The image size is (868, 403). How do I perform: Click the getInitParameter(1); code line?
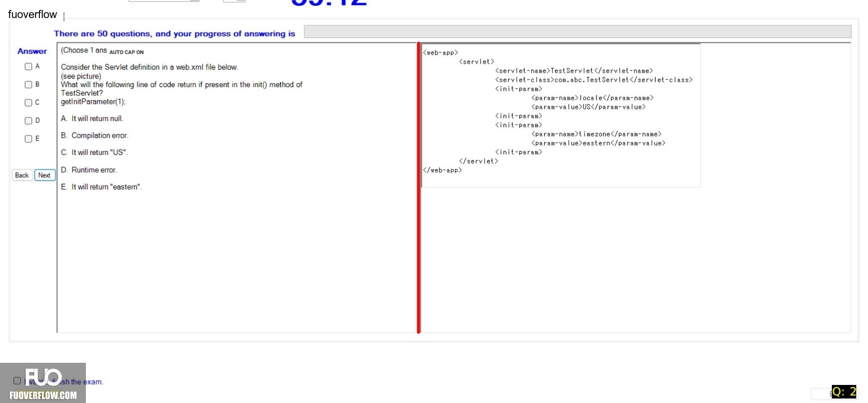click(94, 102)
